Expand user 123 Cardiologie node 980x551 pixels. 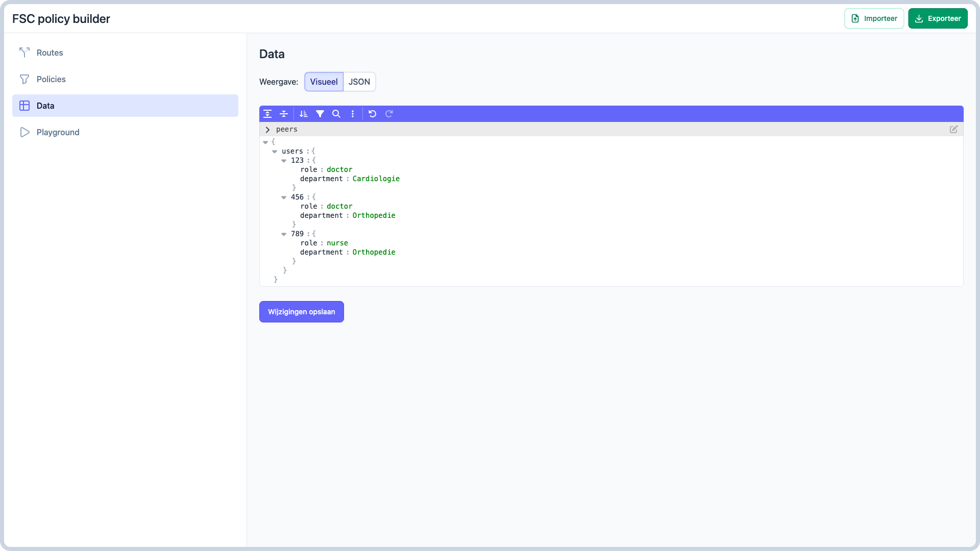[x=284, y=160]
